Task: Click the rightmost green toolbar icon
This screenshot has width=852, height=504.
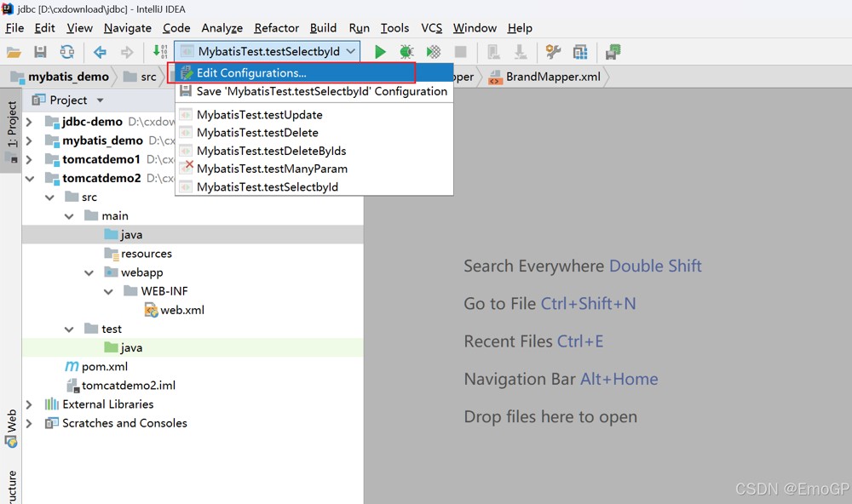Action: (613, 52)
